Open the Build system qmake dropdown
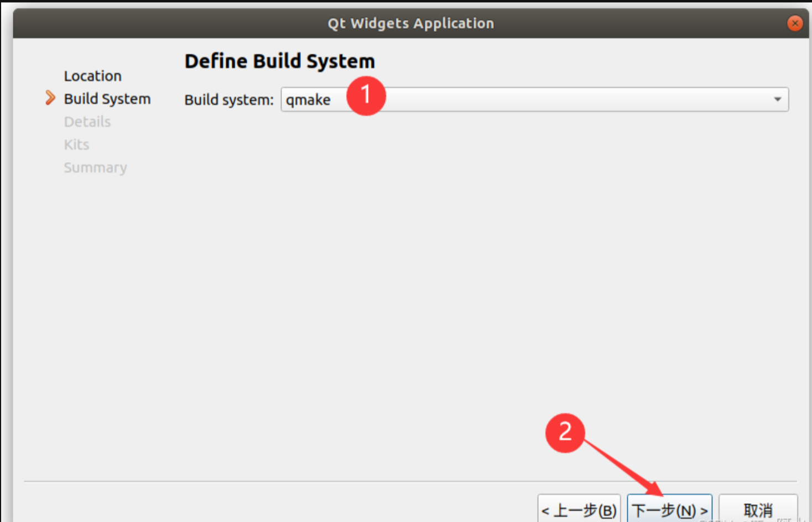Image resolution: width=812 pixels, height=522 pixels. pyautogui.click(x=534, y=100)
